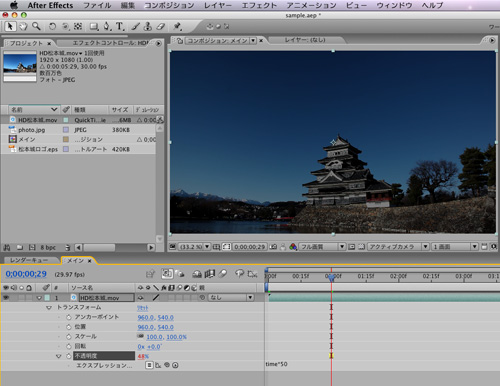Select the Selection arrow tool

click(10, 26)
